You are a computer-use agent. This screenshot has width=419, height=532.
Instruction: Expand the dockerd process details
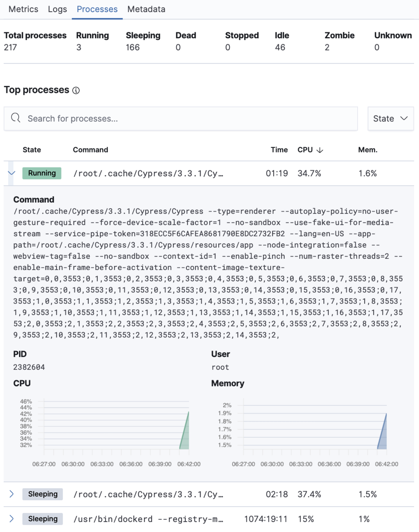[x=11, y=519]
